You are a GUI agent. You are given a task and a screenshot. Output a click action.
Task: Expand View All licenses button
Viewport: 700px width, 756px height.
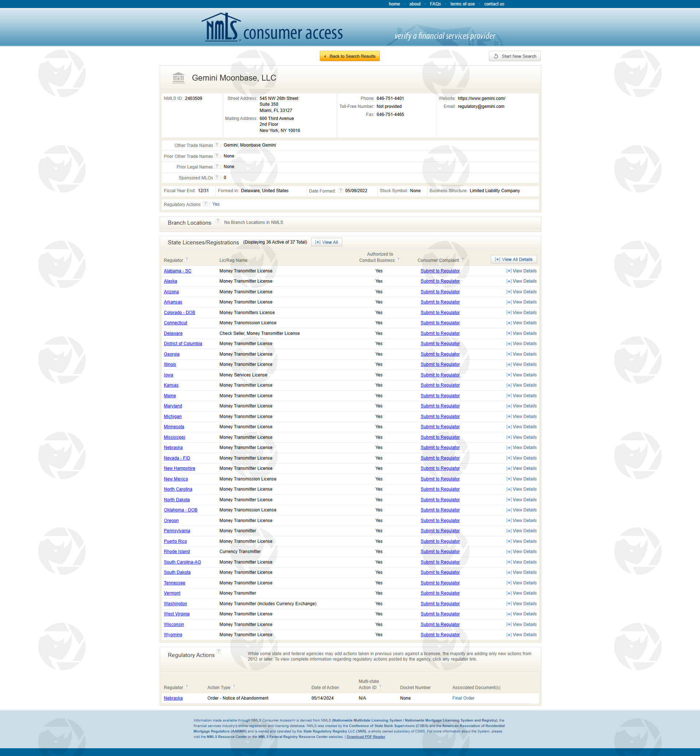(x=326, y=242)
